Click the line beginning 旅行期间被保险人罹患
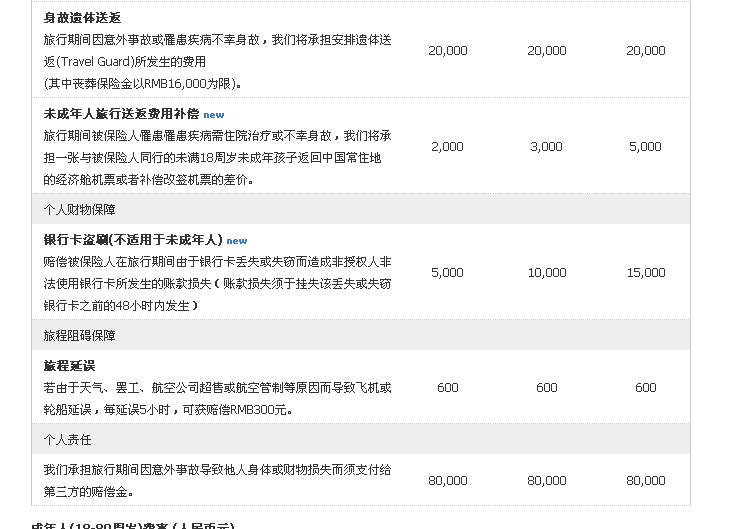744x529 pixels. pos(217,136)
